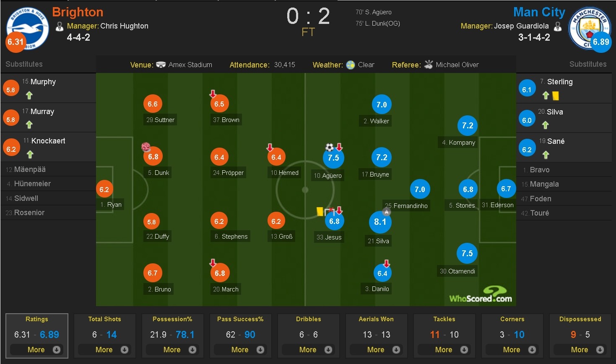Viewport: 616px width, 364px height.
Task: Click the green sub-on arrow under Murphy
Action: pyautogui.click(x=29, y=95)
